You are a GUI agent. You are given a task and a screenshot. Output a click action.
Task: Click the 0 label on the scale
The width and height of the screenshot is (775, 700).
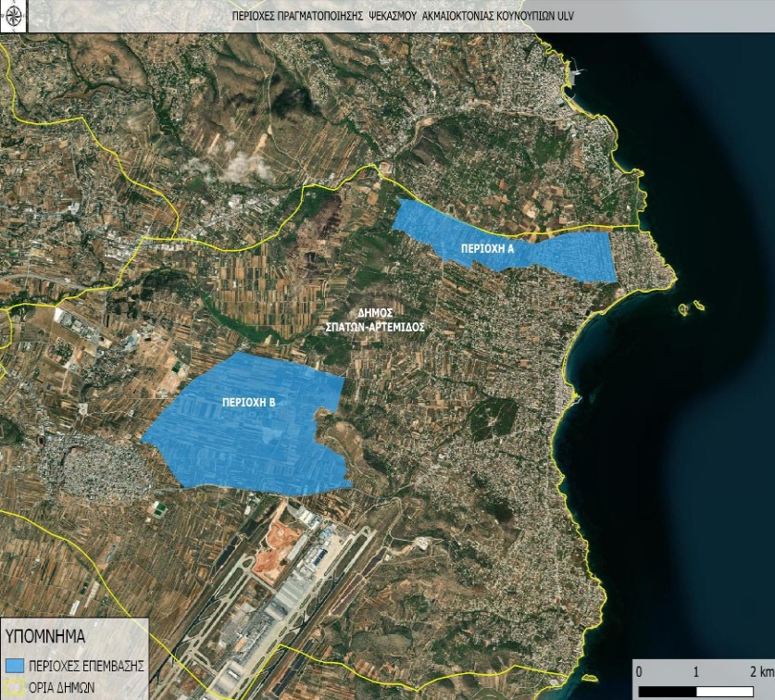point(639,672)
